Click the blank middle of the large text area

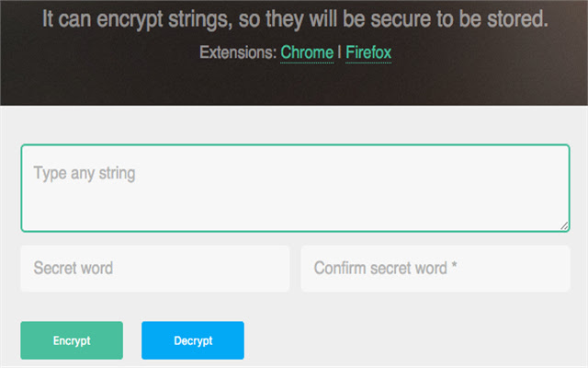click(x=295, y=198)
